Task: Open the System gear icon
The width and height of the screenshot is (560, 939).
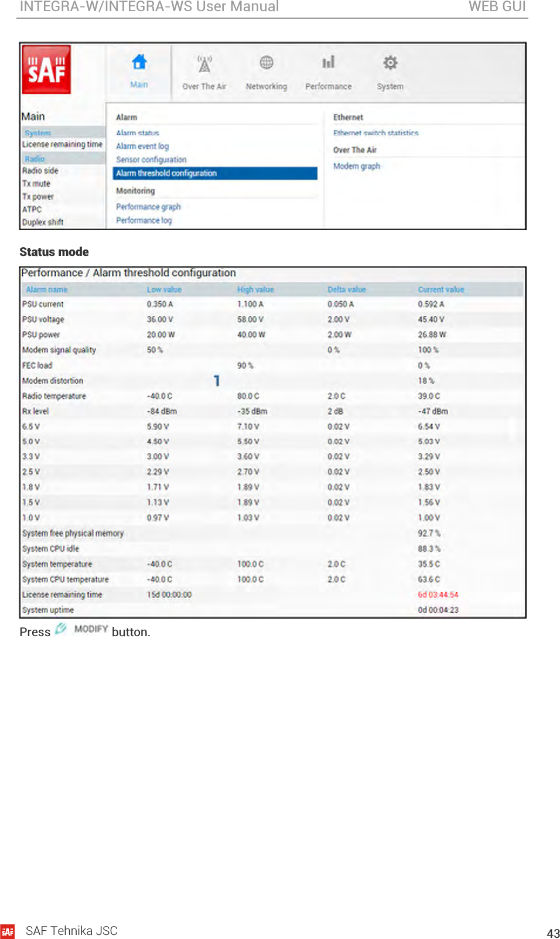Action: [390, 62]
